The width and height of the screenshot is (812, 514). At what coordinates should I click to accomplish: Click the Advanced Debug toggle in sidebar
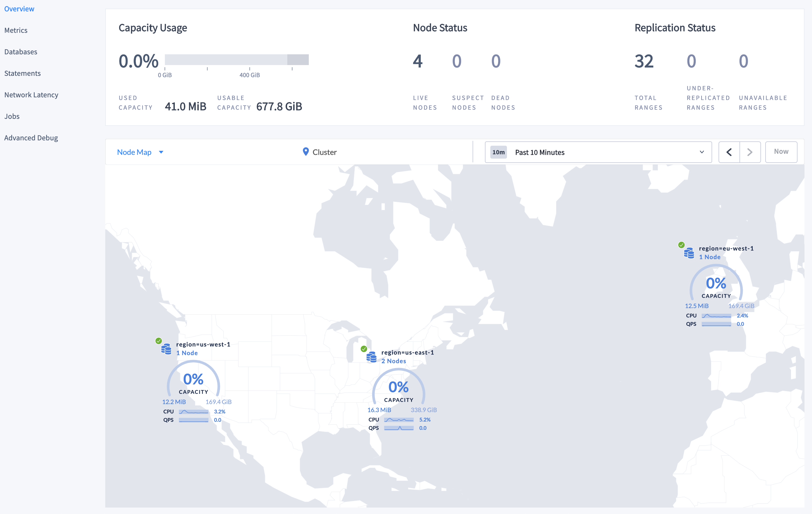(31, 137)
